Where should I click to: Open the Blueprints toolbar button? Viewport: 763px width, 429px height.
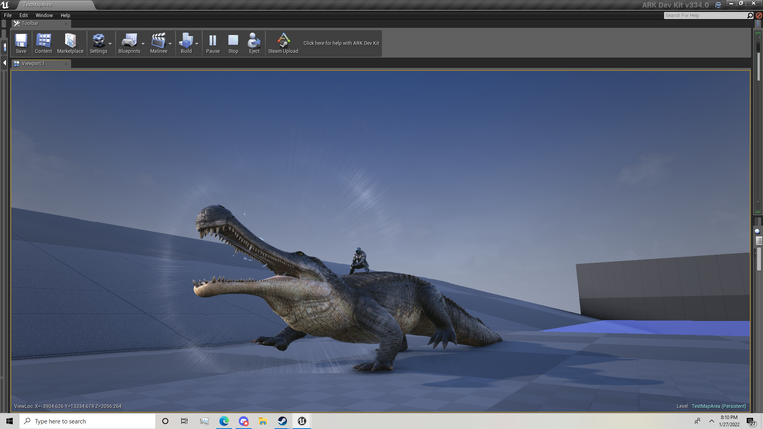[129, 43]
